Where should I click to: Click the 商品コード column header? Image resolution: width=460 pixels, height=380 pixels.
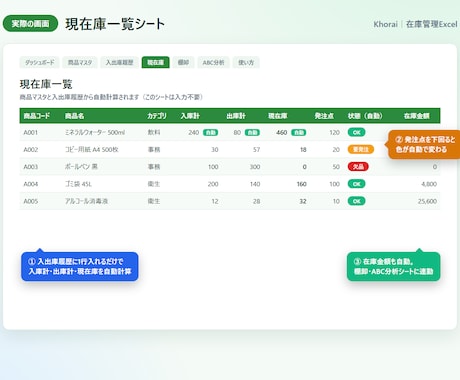click(37, 116)
